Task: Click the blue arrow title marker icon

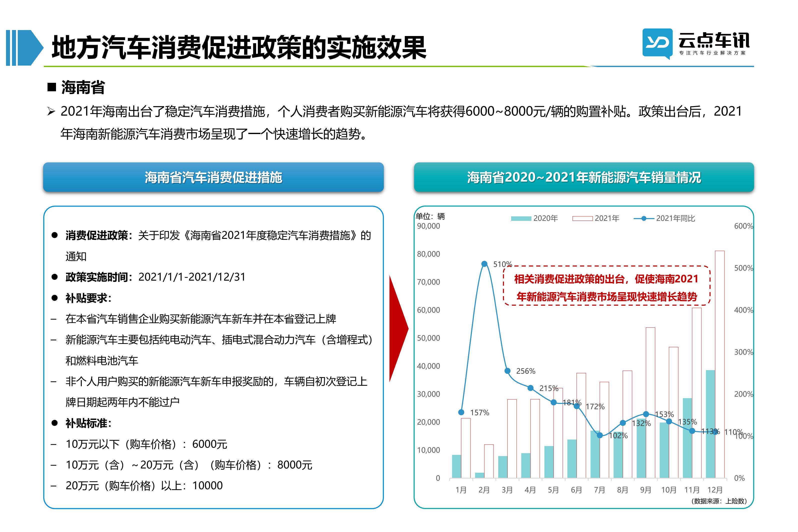Action: point(25,48)
